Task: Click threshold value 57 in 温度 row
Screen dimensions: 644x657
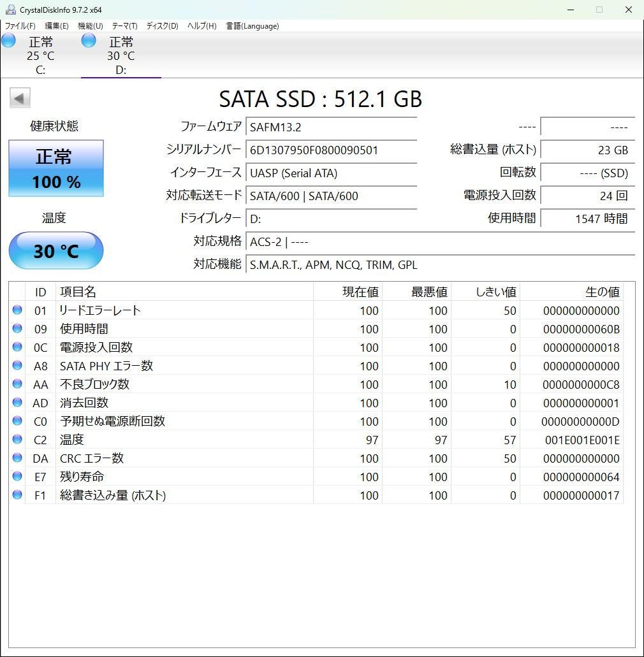Action: (510, 440)
